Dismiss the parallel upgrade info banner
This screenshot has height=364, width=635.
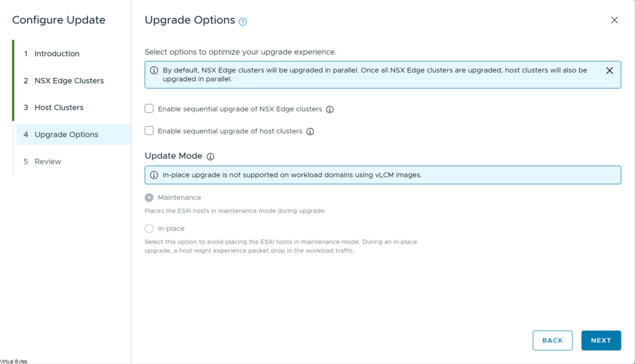click(610, 71)
